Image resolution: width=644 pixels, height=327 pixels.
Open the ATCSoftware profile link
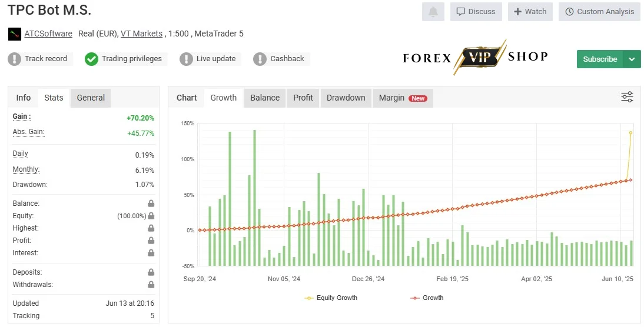coord(48,34)
